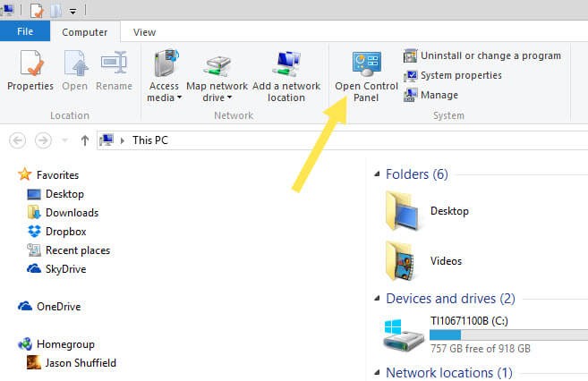Open the Access media button
The image size is (588, 381).
click(164, 76)
